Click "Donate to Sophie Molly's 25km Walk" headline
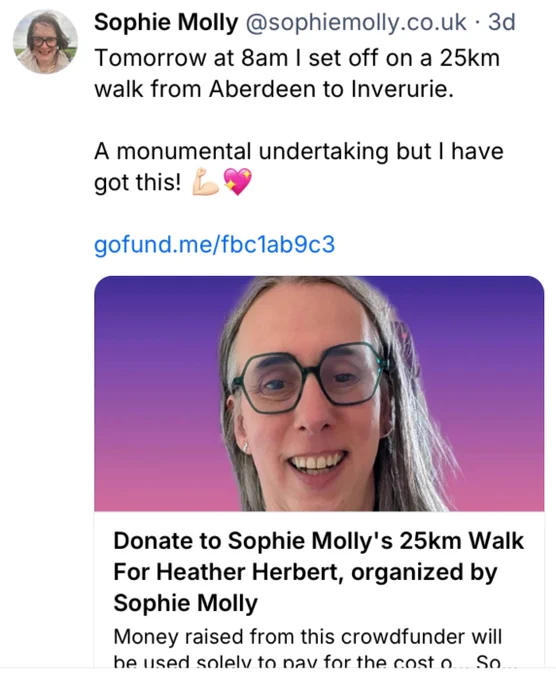556x680 pixels. [x=319, y=541]
